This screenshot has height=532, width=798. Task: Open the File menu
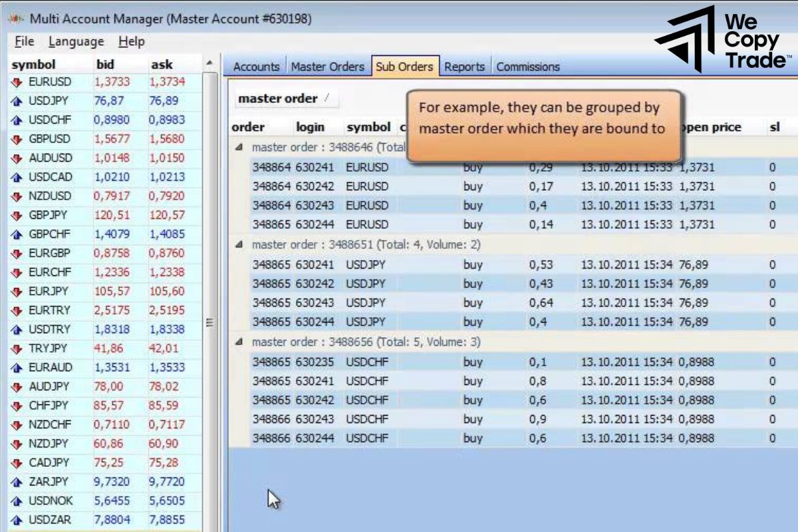click(24, 41)
